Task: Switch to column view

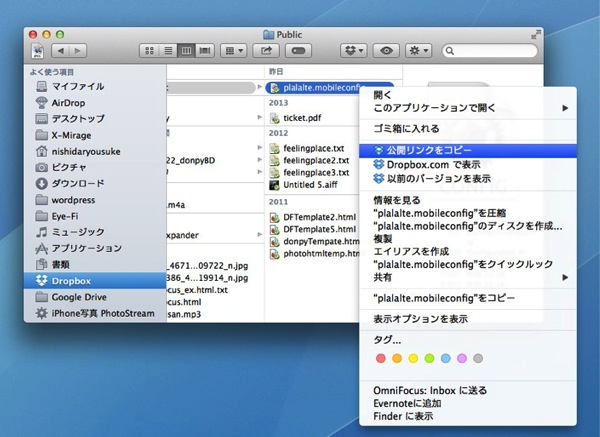Action: (186, 51)
